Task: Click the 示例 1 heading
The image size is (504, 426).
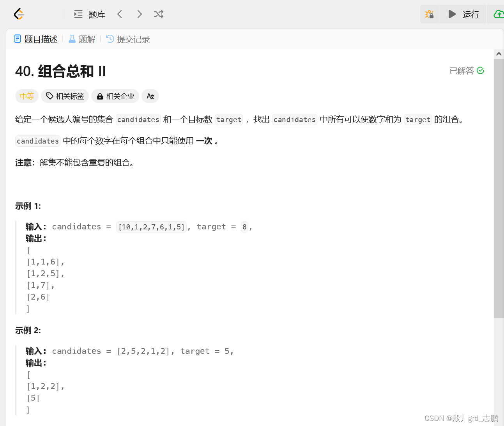Action: (x=28, y=206)
